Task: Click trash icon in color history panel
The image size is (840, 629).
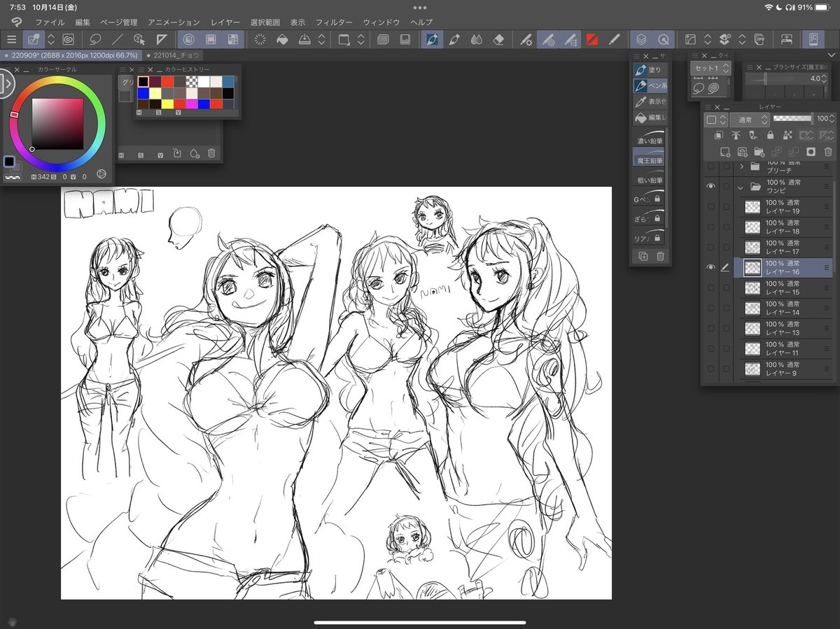Action: [211, 153]
